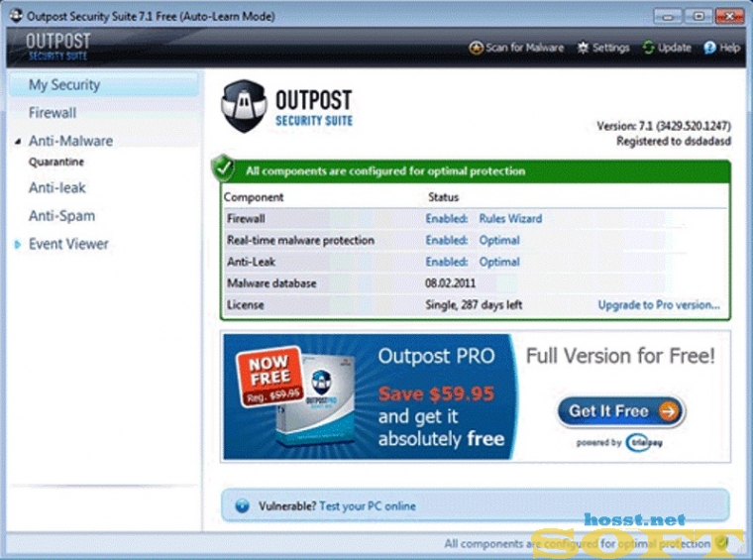Click the green Update arrows icon
Image resolution: width=753 pixels, height=560 pixels.
(648, 48)
